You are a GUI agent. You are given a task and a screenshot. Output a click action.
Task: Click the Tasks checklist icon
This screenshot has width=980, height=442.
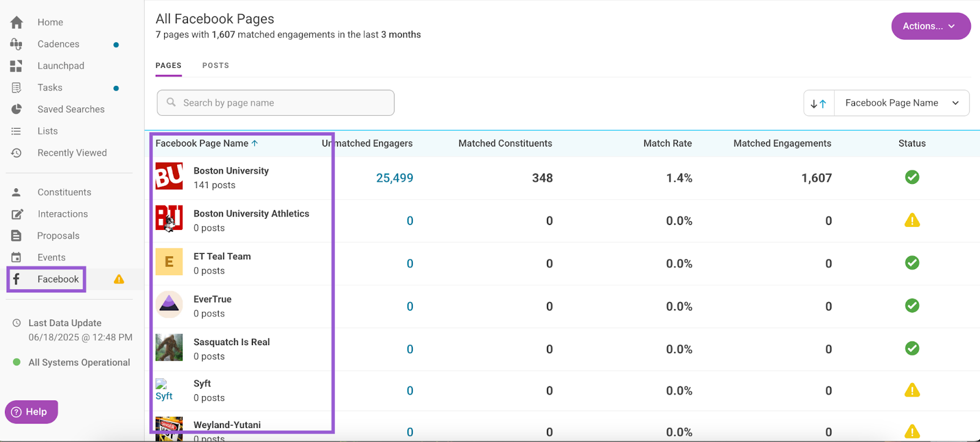(17, 88)
